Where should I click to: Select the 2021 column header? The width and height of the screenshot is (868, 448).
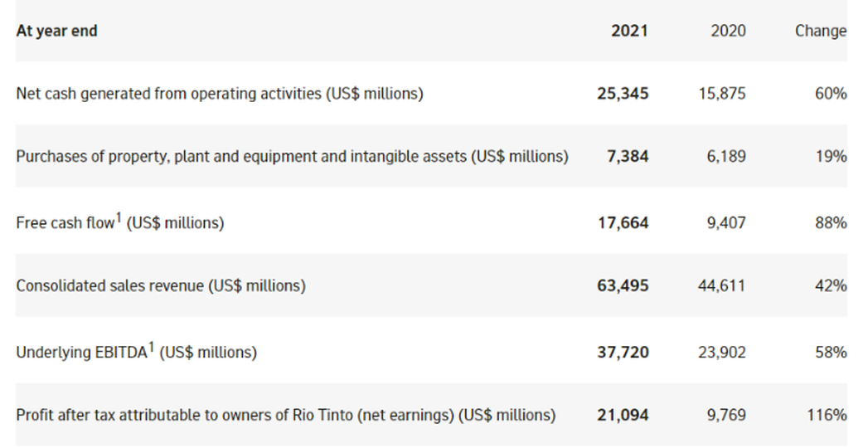point(629,31)
